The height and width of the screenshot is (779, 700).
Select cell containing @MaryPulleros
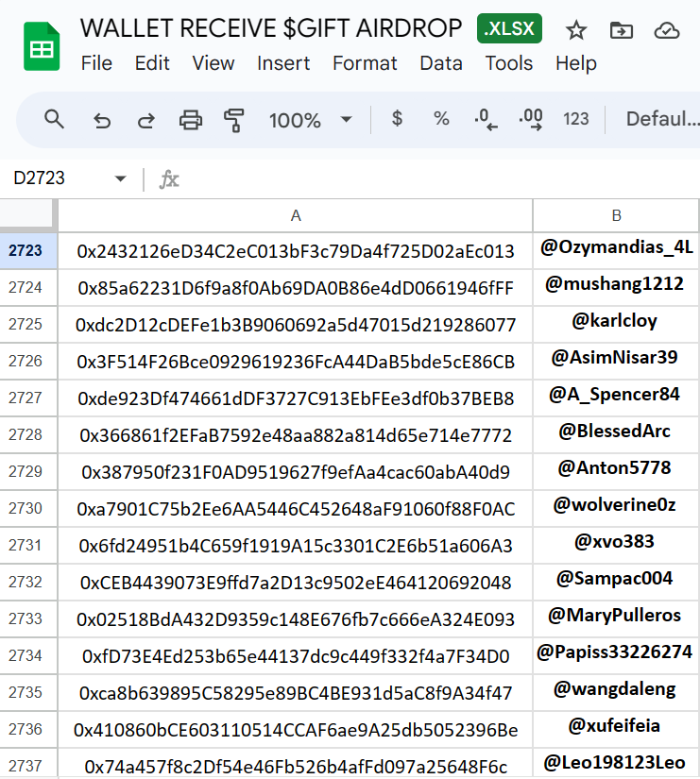point(616,618)
